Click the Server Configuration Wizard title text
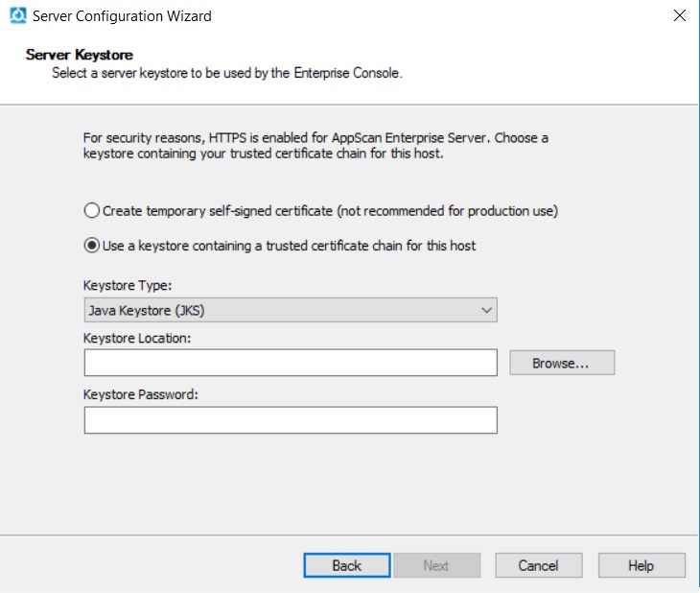 (x=122, y=15)
